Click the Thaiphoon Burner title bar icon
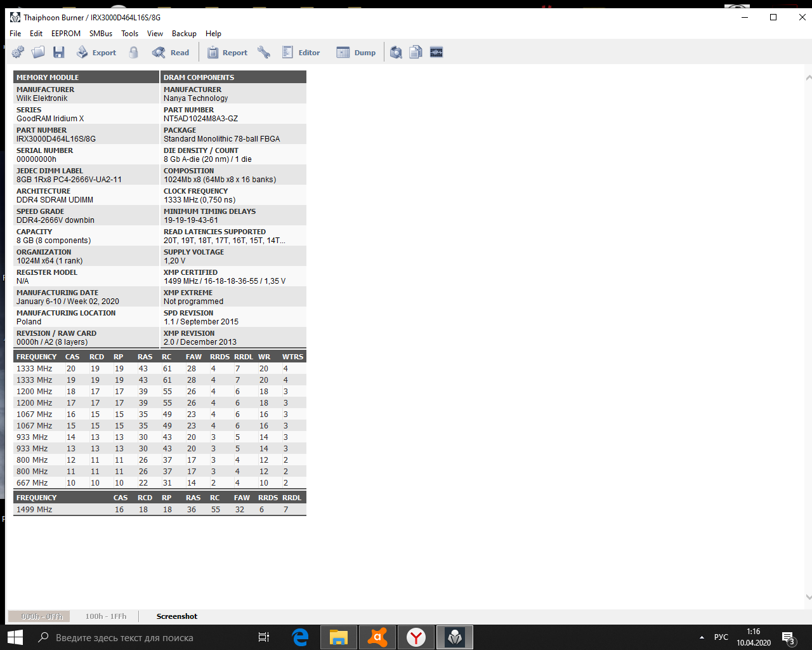This screenshot has width=812, height=650. coord(15,17)
